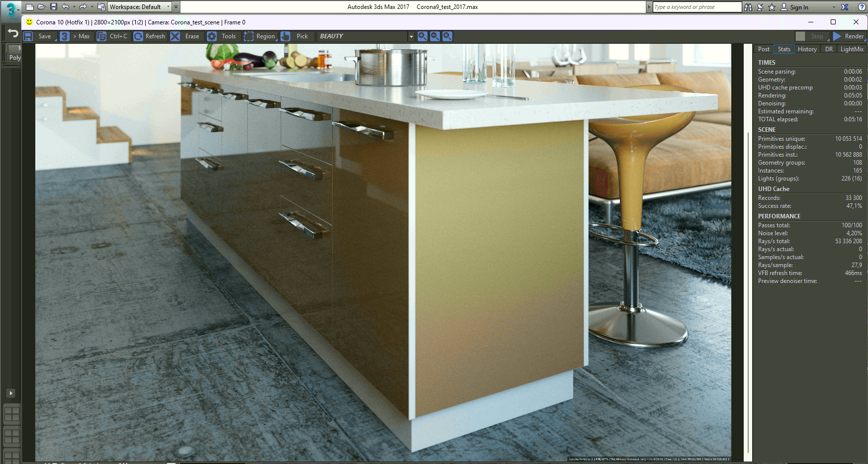The width and height of the screenshot is (868, 464).
Task: Click the keyword search input field
Action: (x=697, y=7)
